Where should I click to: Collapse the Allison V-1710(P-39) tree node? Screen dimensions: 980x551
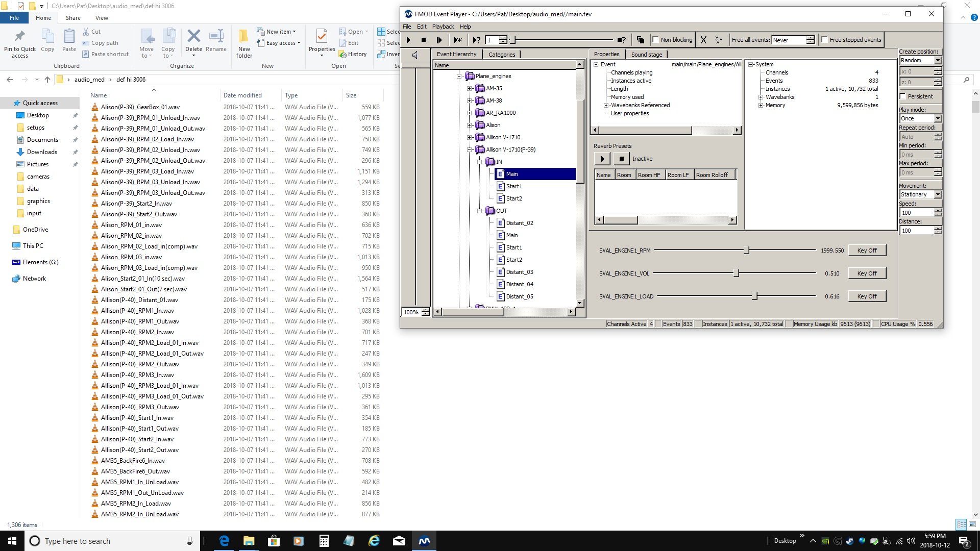click(x=470, y=149)
